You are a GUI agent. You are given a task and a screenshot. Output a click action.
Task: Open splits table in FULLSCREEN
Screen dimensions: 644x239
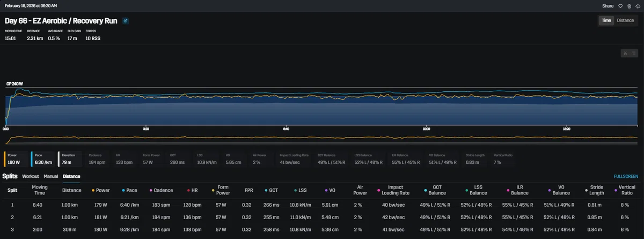coord(626,176)
